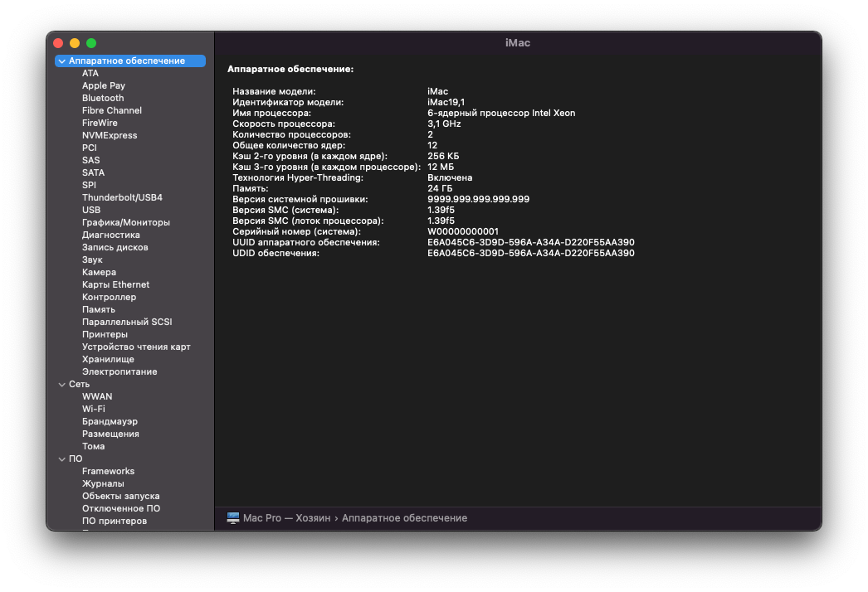Image resolution: width=868 pixels, height=592 pixels.
Task: Click firmware version 9999.999.999.999.999
Action: (478, 199)
